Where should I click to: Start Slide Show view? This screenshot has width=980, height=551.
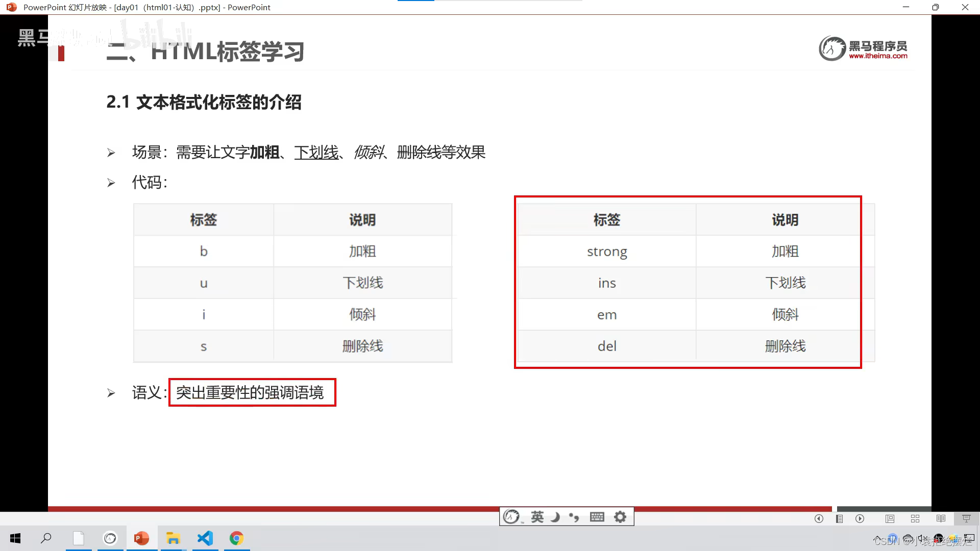pyautogui.click(x=966, y=518)
